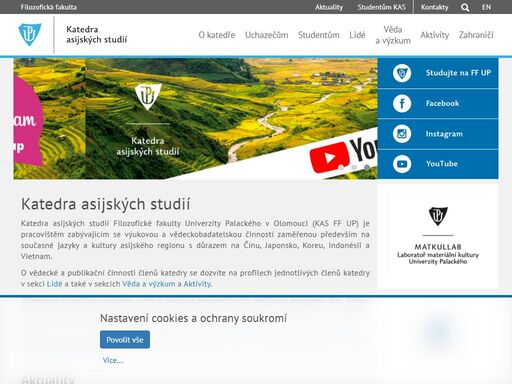Screen dimensions: 512x384
Task: Click the Studujte na FF UP shield icon
Action: pyautogui.click(x=402, y=73)
